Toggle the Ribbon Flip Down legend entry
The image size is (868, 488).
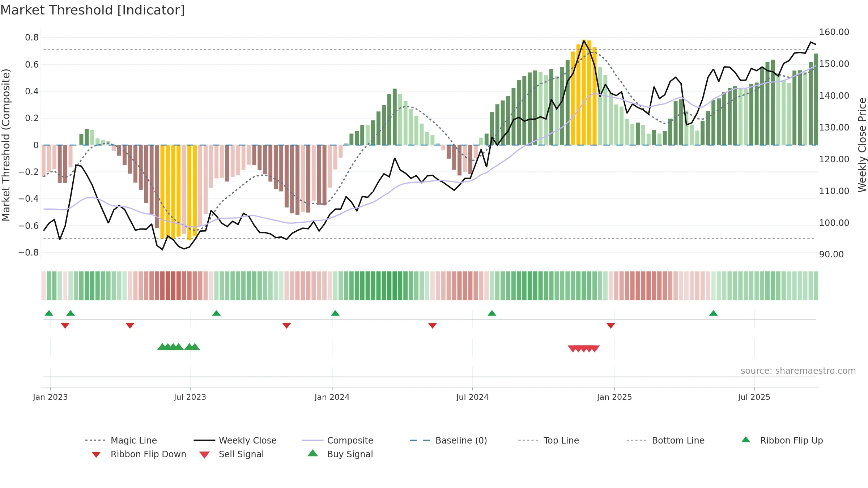pos(139,454)
